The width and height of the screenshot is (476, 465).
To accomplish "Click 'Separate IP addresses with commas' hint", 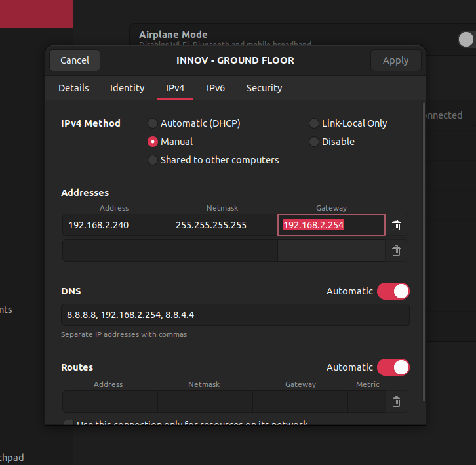I will (124, 334).
